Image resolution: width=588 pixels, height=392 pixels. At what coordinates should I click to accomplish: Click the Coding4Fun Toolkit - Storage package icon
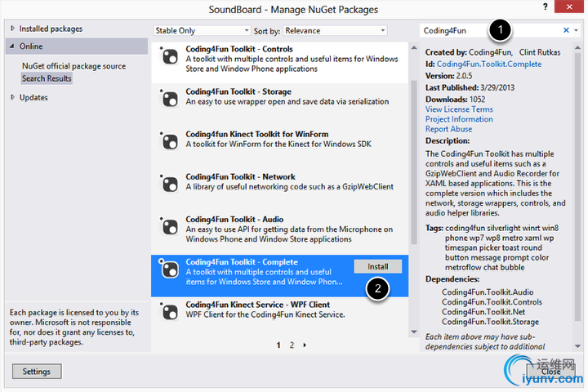[x=169, y=99]
